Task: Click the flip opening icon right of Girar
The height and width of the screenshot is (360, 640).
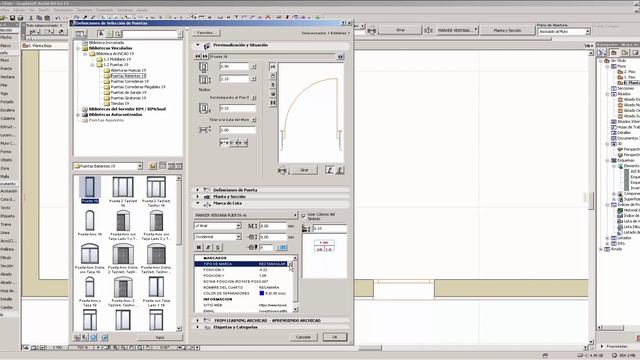Action: 329,170
